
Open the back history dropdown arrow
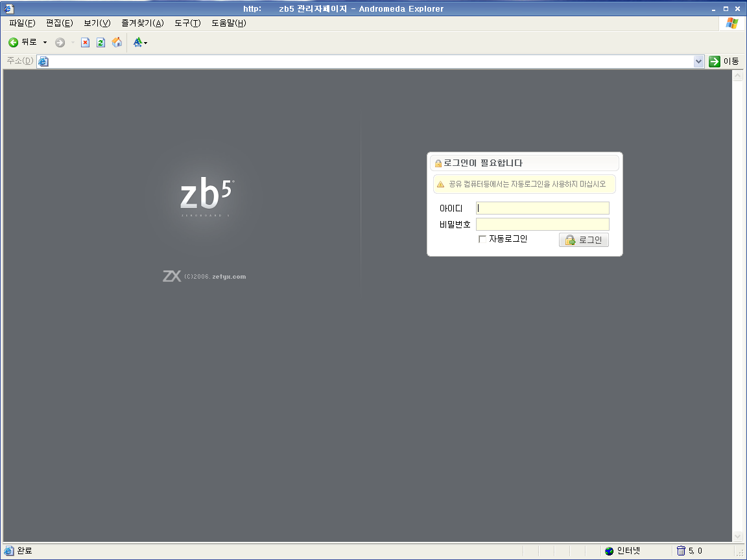tap(45, 42)
